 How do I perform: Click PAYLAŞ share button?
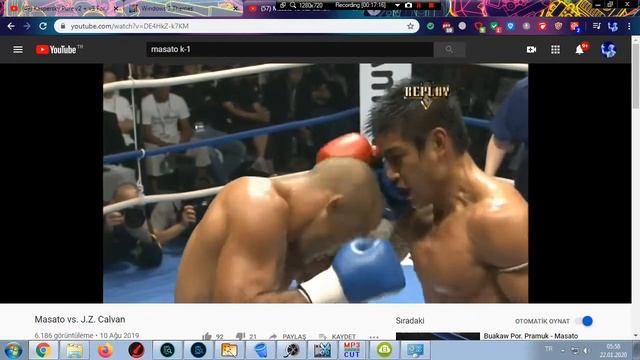pyautogui.click(x=288, y=337)
